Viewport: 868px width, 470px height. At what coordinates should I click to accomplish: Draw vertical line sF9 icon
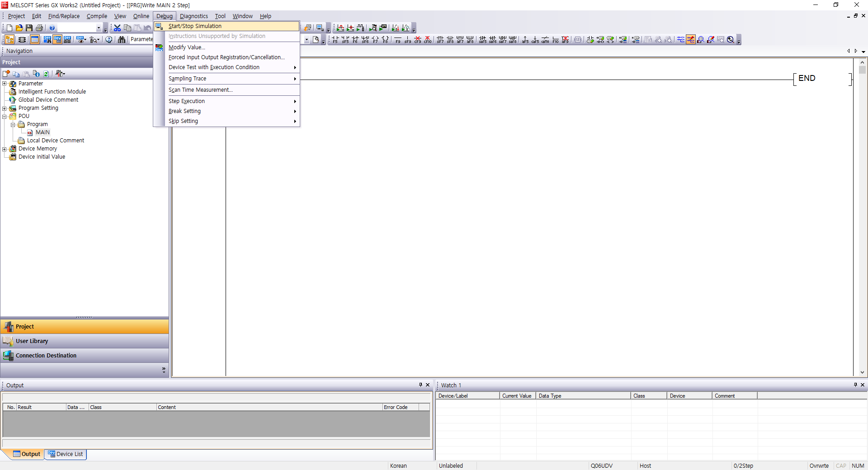(408, 40)
